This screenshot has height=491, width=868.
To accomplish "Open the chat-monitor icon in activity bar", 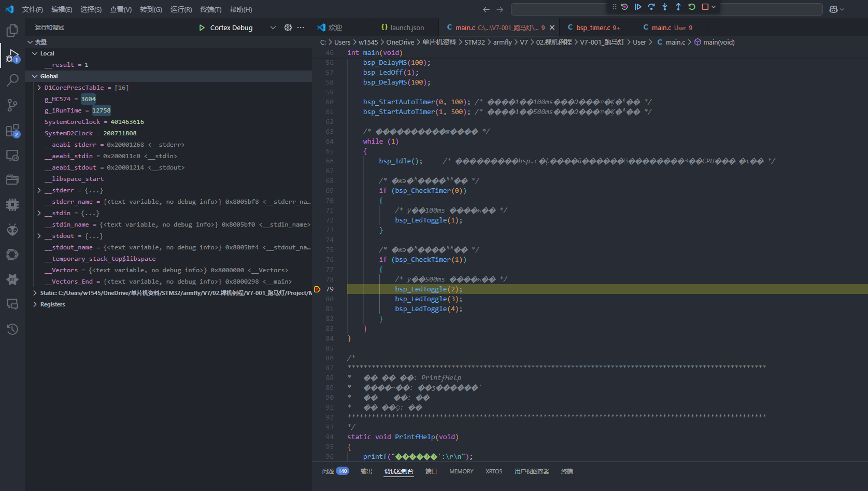I will pos(12,304).
